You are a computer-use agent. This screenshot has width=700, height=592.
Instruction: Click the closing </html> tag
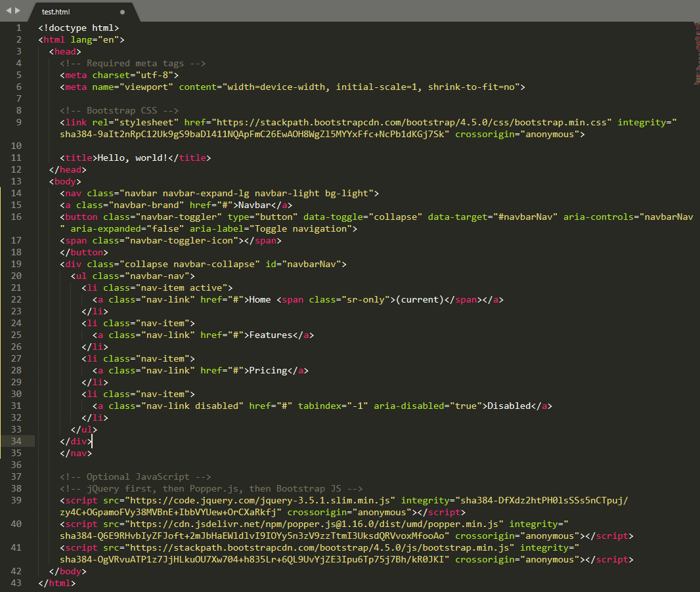pyautogui.click(x=56, y=583)
